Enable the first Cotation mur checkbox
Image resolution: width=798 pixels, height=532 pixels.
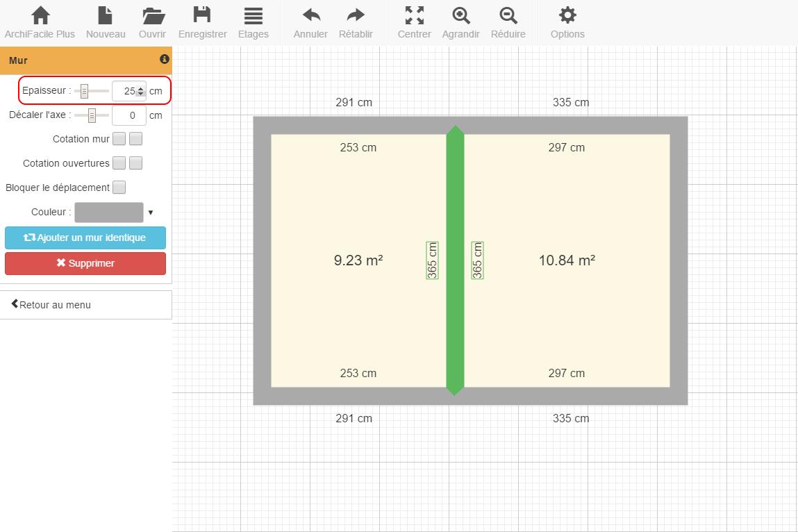pyautogui.click(x=119, y=139)
